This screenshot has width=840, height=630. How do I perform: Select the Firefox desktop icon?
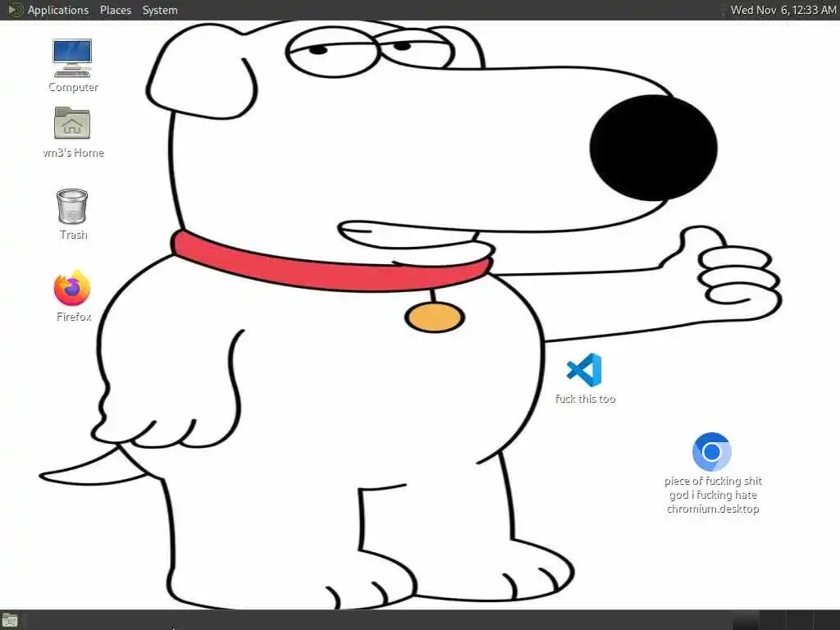72,288
